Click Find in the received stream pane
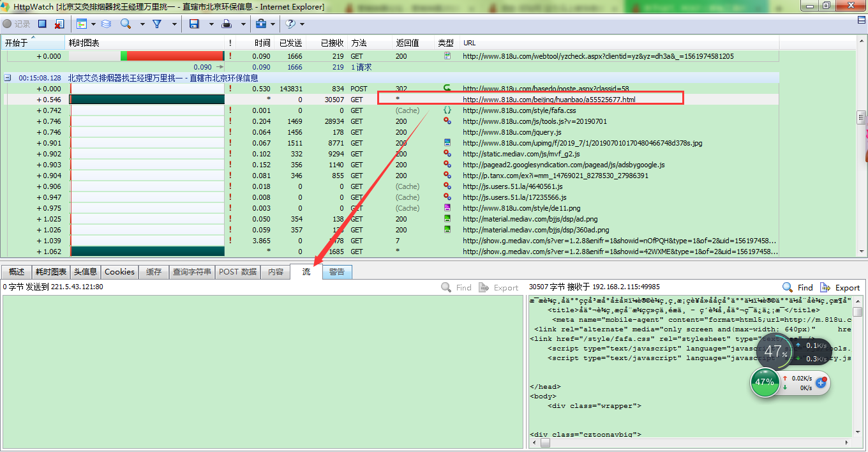This screenshot has width=868, height=452. coord(798,288)
